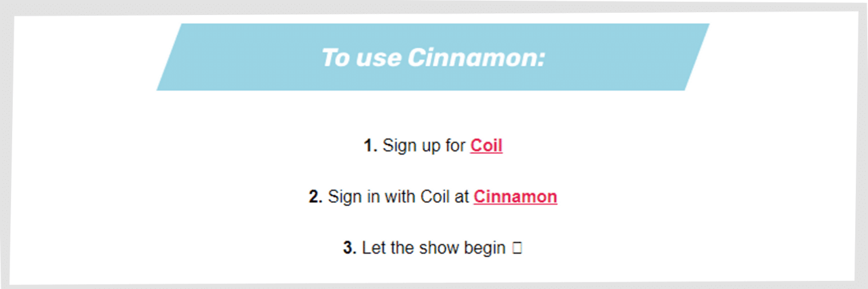Select the 'To use Cinnamon:' heading text
The image size is (868, 289).
pos(433,58)
